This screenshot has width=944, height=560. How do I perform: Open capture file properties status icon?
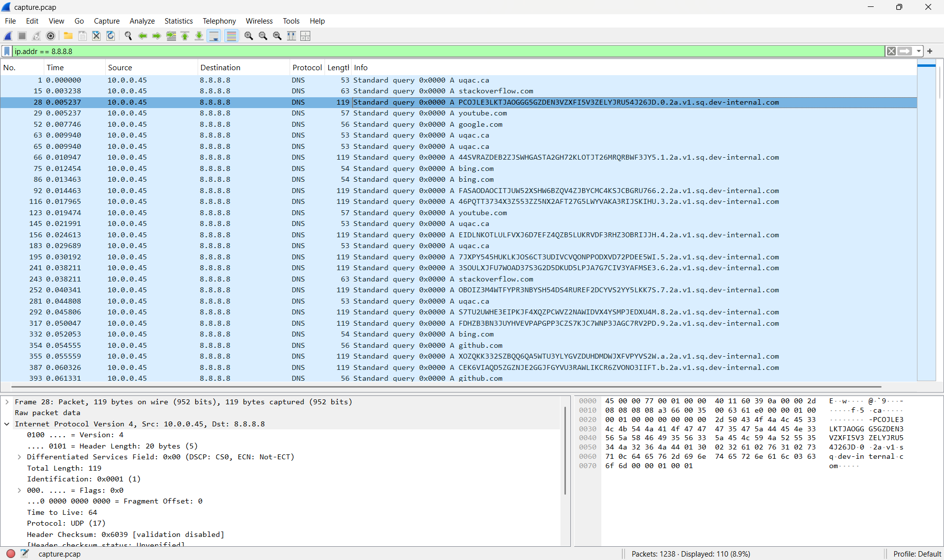25,554
